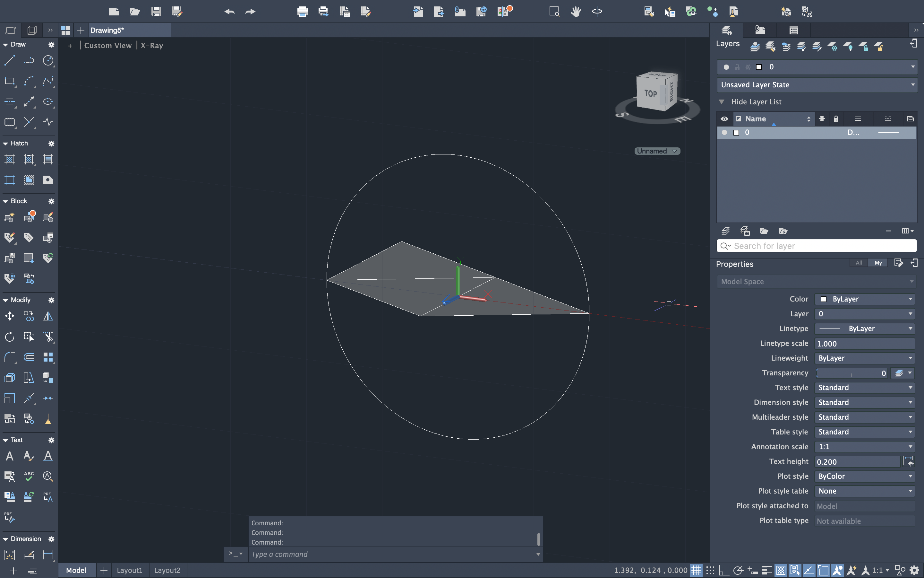Select the Rectangle draw tool
Screen dimensions: 924x578
(10, 81)
